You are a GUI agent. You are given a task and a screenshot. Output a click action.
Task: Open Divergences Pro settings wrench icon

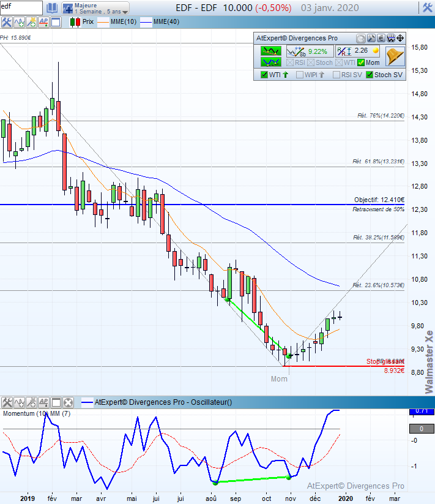(371, 39)
